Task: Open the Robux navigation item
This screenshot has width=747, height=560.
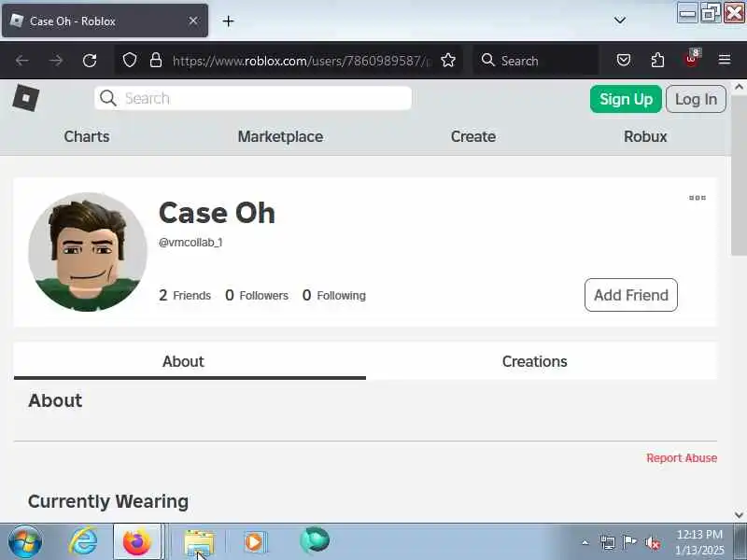Action: click(645, 136)
